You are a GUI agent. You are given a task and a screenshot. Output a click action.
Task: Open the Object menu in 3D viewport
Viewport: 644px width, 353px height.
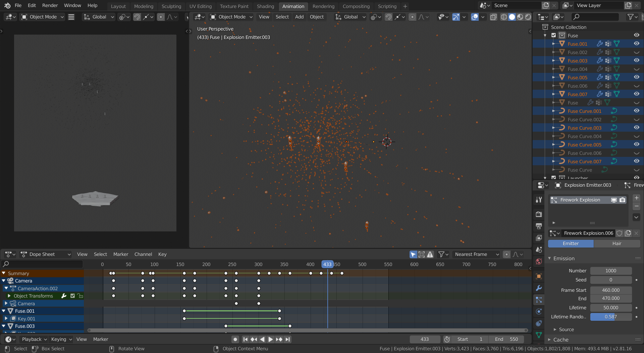pyautogui.click(x=317, y=17)
